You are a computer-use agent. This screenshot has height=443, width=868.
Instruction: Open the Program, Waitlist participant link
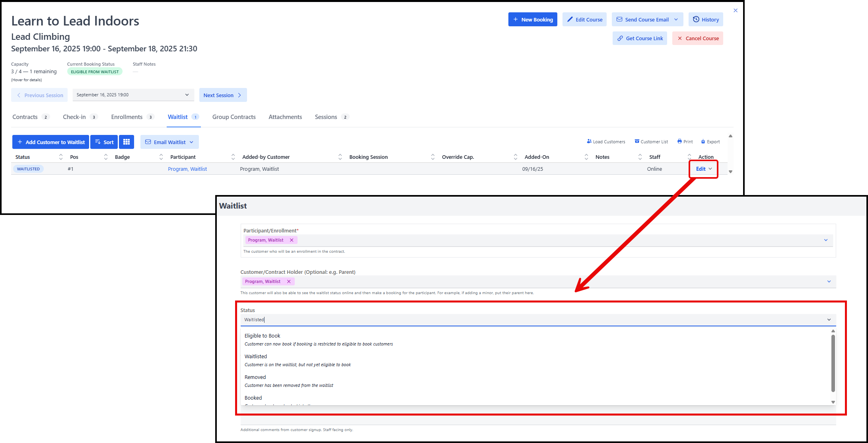tap(187, 169)
